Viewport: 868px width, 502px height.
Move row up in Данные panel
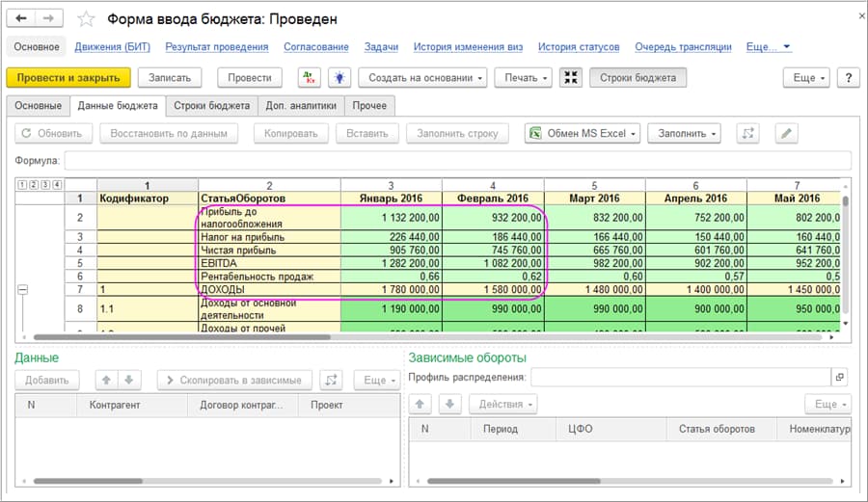pos(106,380)
